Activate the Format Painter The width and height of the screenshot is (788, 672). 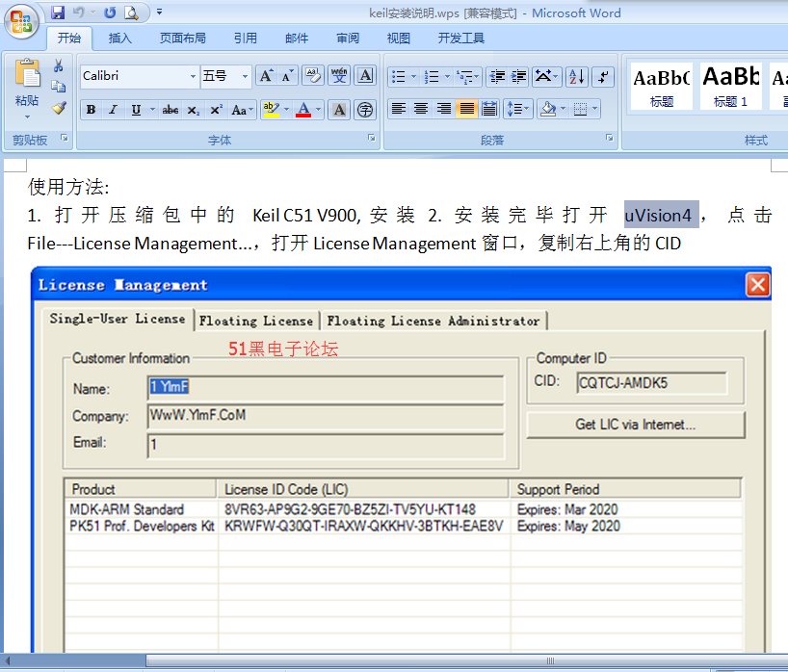tap(59, 108)
